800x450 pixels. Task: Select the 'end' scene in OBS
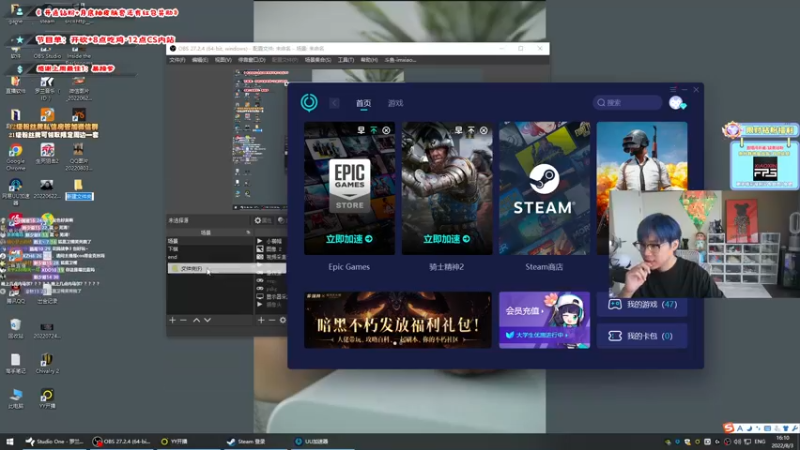point(209,257)
